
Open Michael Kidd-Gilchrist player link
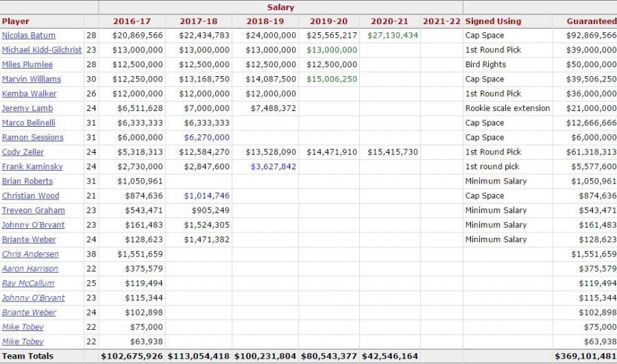(42, 50)
